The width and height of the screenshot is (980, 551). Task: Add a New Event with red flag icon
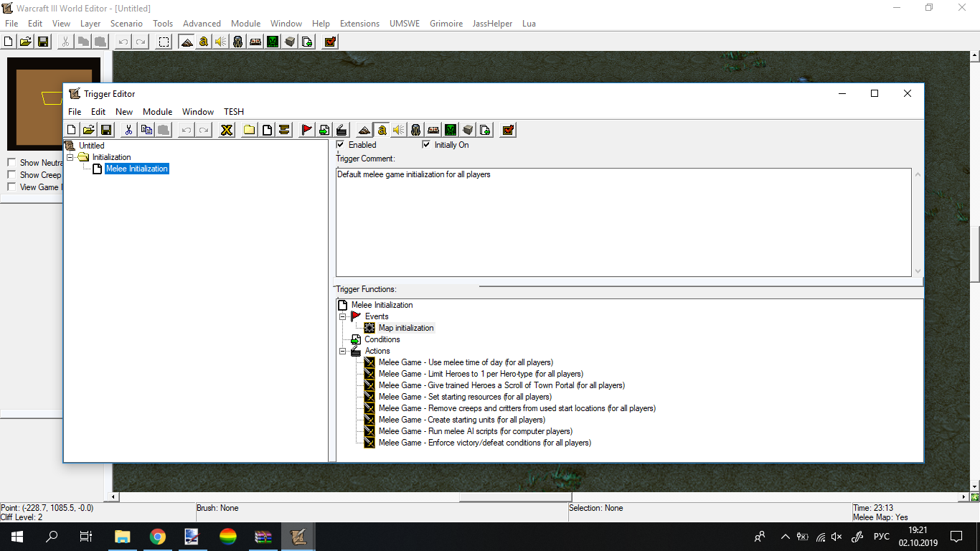click(x=306, y=130)
